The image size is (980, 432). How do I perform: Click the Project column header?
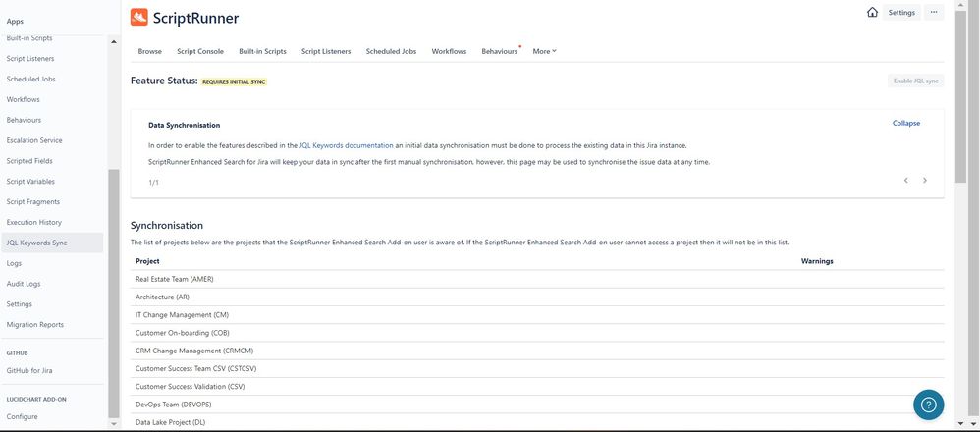pos(147,261)
